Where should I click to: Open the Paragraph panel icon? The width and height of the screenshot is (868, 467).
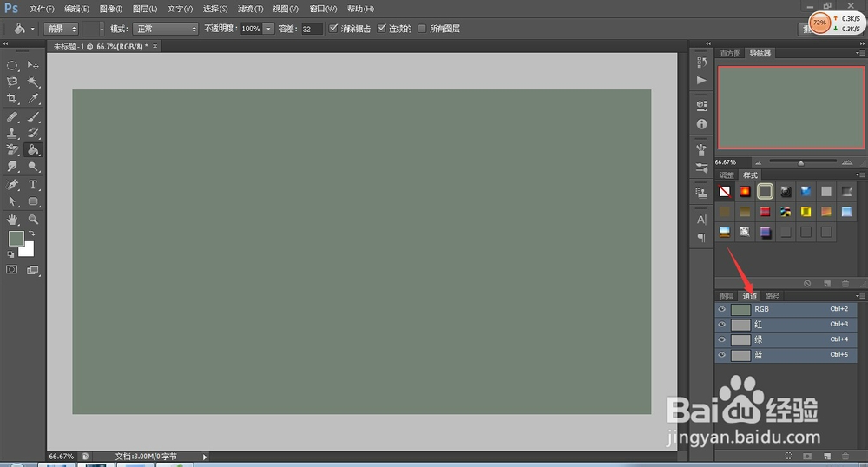coord(702,237)
